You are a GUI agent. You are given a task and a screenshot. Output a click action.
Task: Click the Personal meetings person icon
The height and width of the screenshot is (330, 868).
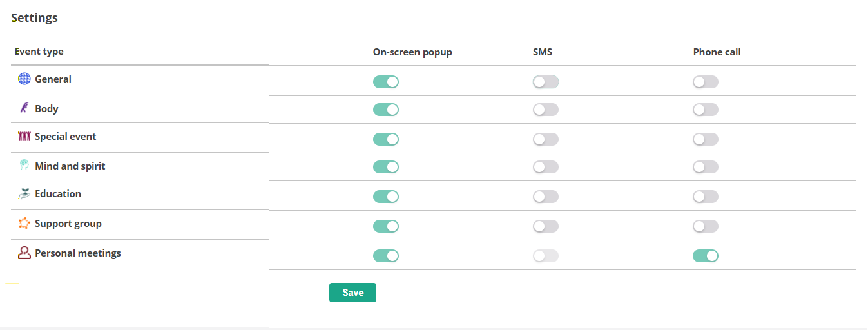[24, 253]
